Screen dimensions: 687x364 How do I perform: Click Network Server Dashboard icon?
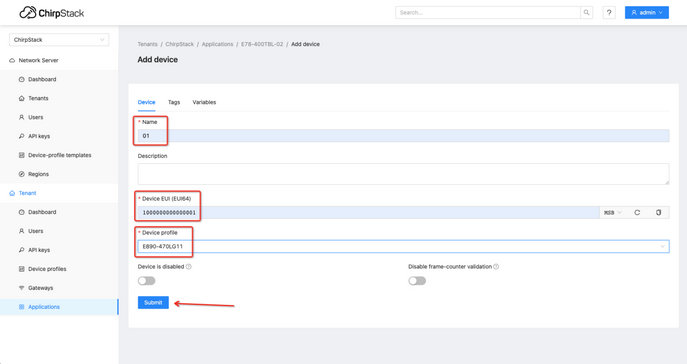[21, 79]
